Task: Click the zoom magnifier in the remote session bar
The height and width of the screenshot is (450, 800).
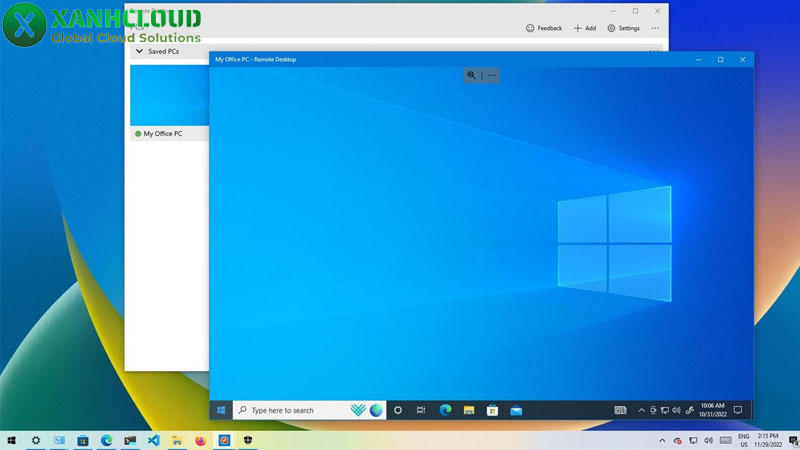Action: 471,76
